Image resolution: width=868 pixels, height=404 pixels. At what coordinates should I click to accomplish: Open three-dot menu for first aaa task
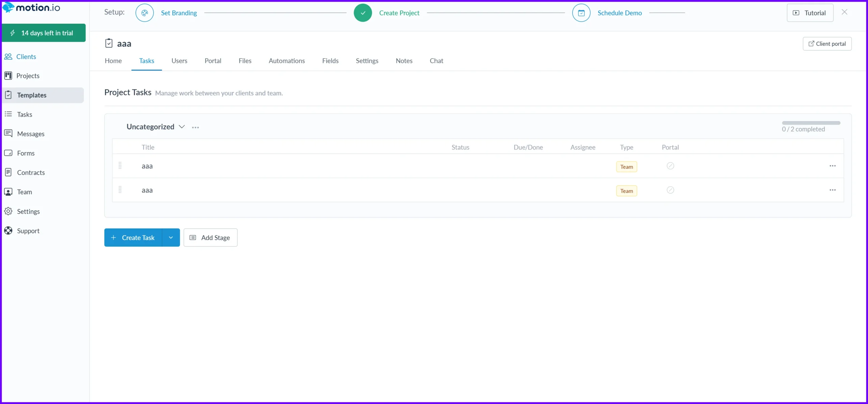(832, 166)
